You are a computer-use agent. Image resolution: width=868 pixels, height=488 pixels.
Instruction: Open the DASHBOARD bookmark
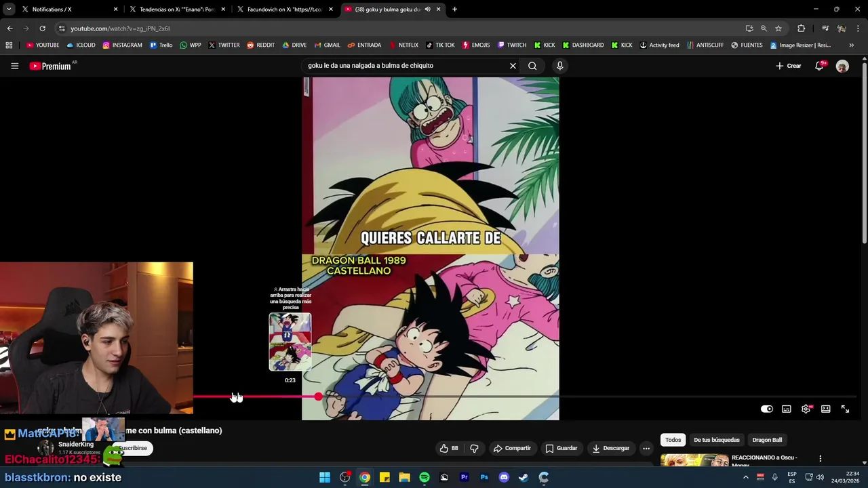(583, 45)
